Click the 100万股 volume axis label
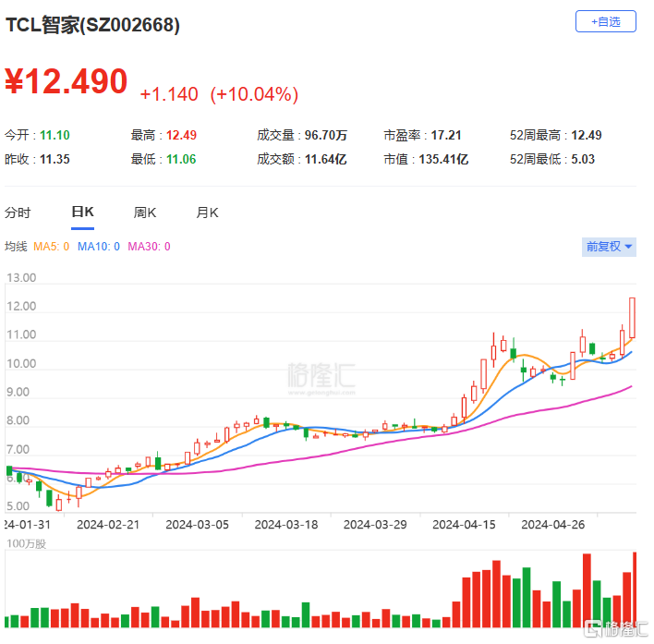 (26, 544)
